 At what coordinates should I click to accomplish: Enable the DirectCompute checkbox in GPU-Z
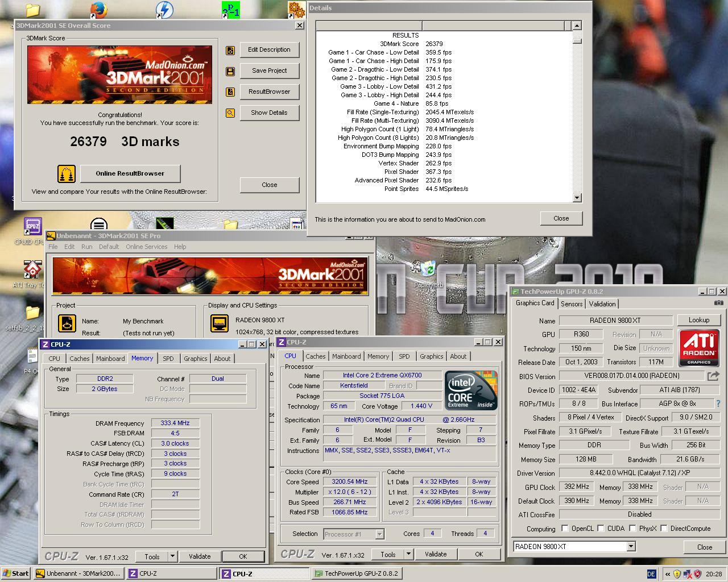(x=664, y=529)
